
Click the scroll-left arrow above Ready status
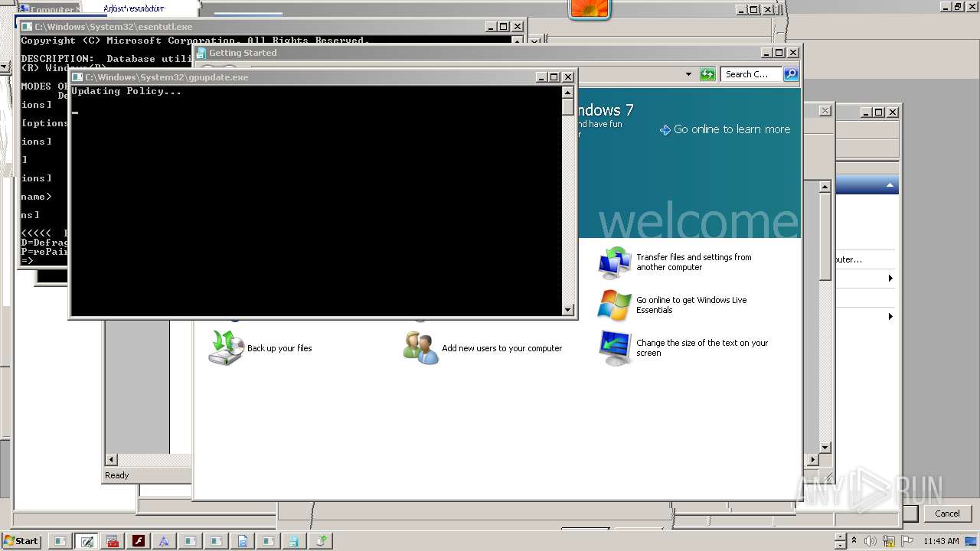click(x=111, y=459)
